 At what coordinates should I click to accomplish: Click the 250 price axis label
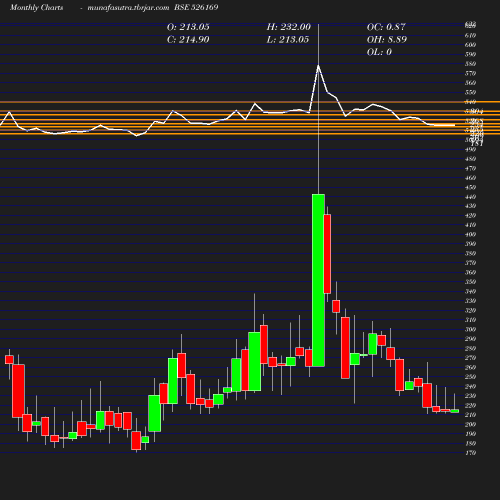click(x=470, y=377)
